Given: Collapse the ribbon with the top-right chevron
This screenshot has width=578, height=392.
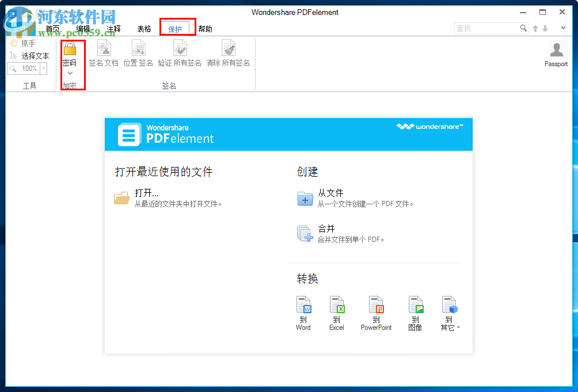Looking at the screenshot, I should click(563, 28).
